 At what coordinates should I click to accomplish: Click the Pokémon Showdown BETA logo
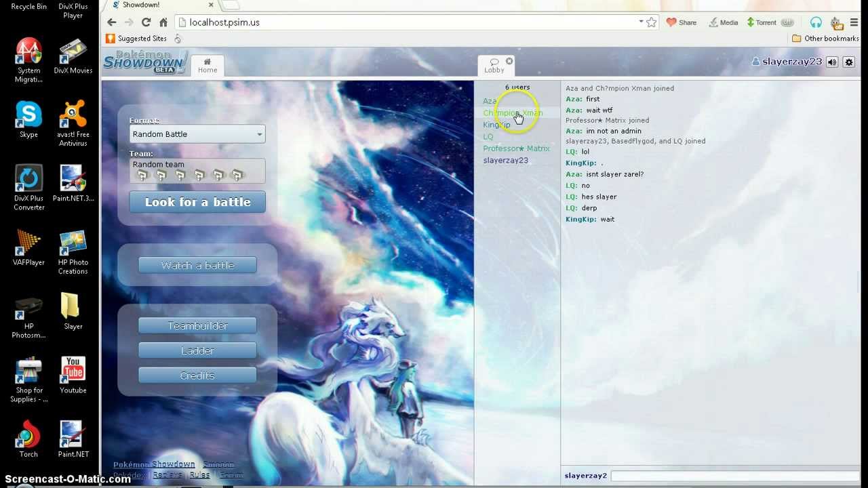click(x=144, y=62)
